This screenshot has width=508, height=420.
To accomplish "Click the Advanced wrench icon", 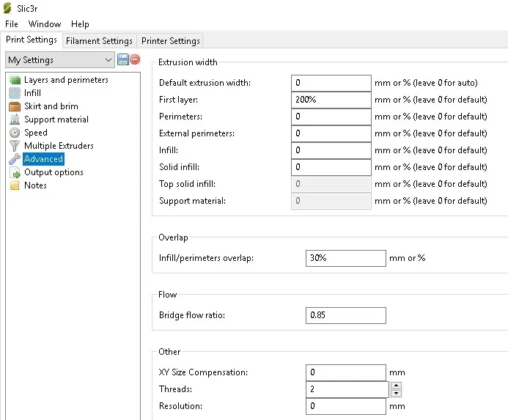I will coord(15,159).
